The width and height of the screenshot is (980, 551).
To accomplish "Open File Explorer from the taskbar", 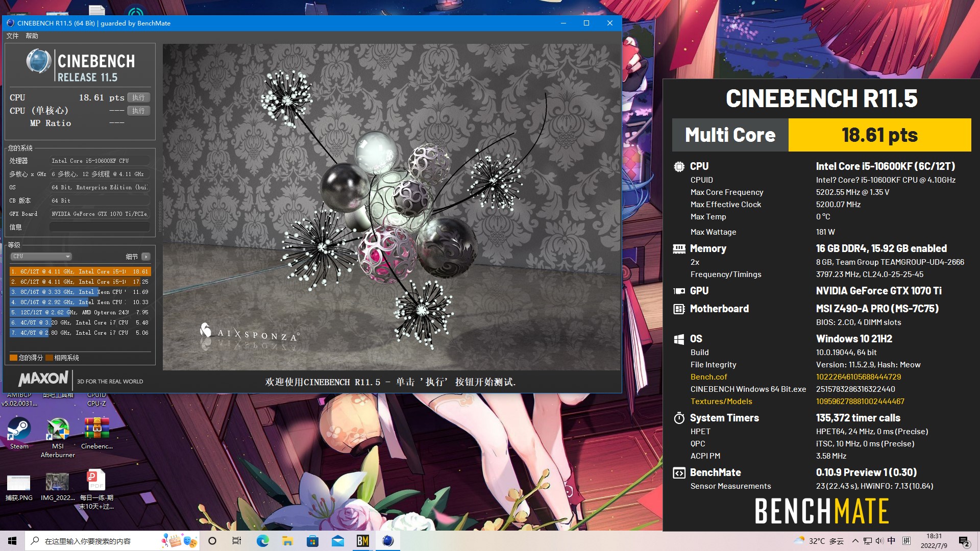I will point(287,541).
